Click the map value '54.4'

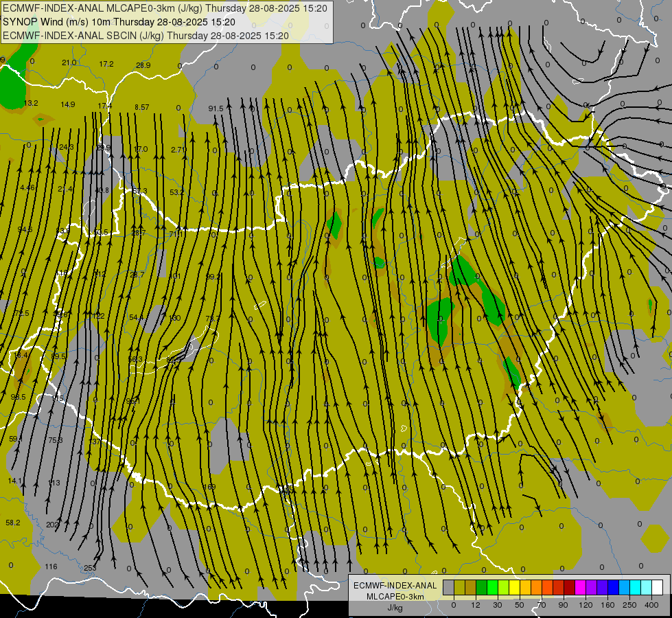click(x=137, y=317)
